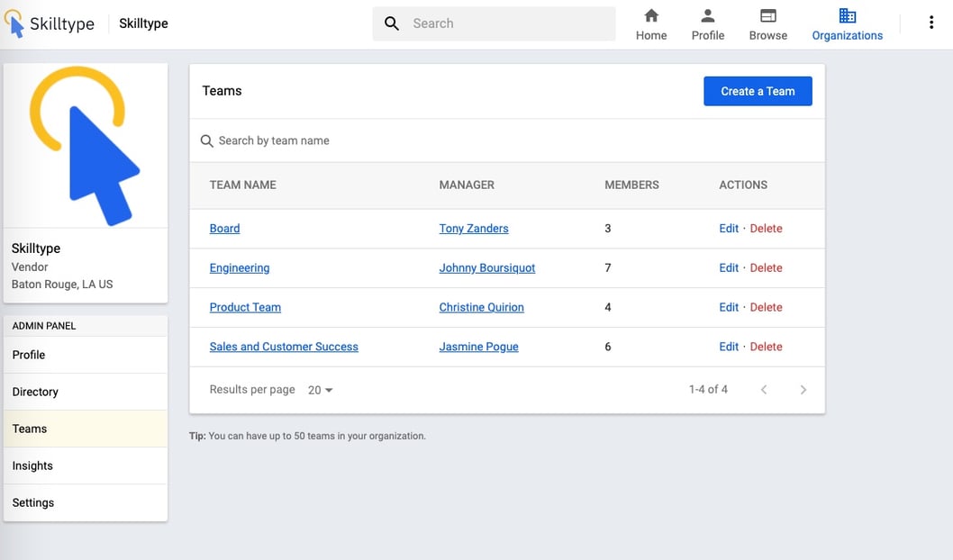This screenshot has height=560, width=953.
Task: Open the three-dot more options menu
Action: pyautogui.click(x=931, y=23)
